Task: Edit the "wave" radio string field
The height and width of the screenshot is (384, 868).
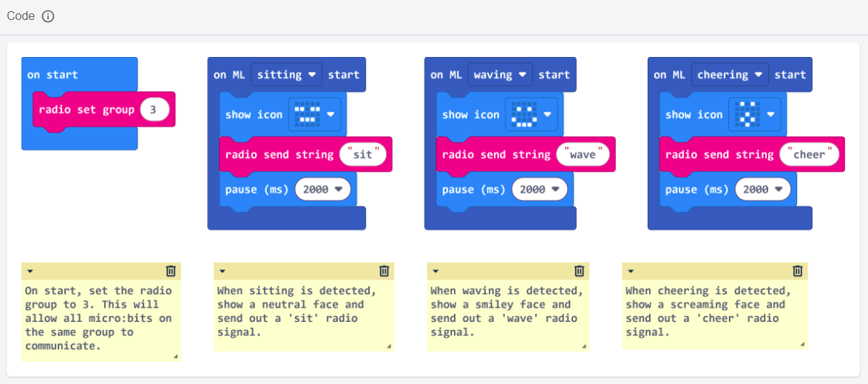Action: coord(583,155)
